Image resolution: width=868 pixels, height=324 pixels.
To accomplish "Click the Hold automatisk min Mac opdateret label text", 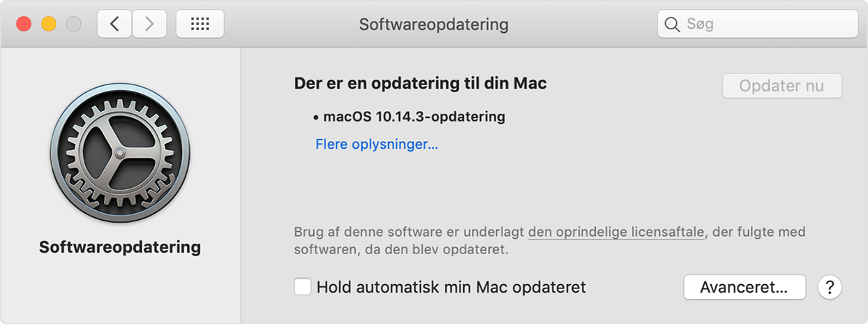I will tap(451, 287).
